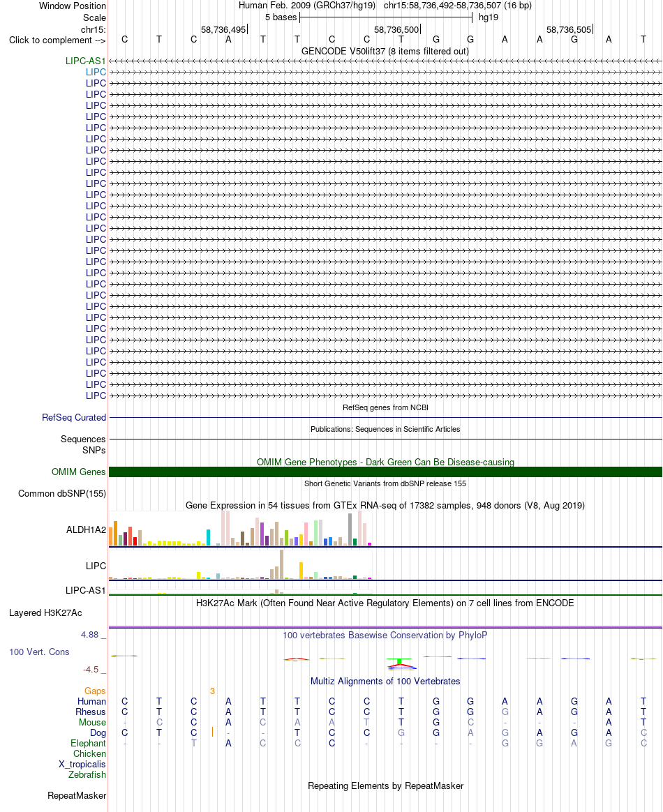This screenshot has width=663, height=812.
Task: Click the Rhesus species label
Action: 91,712
